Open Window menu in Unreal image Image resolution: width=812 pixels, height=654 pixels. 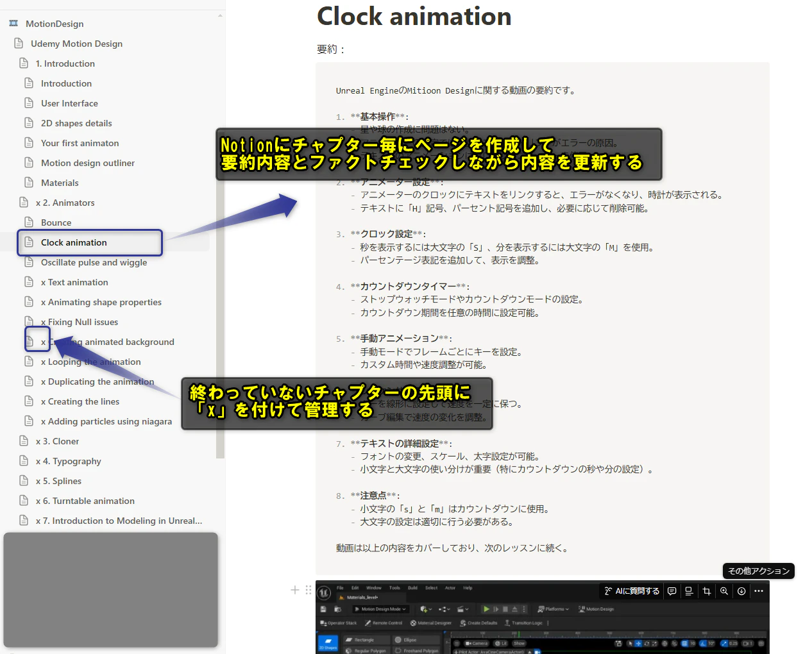374,588
